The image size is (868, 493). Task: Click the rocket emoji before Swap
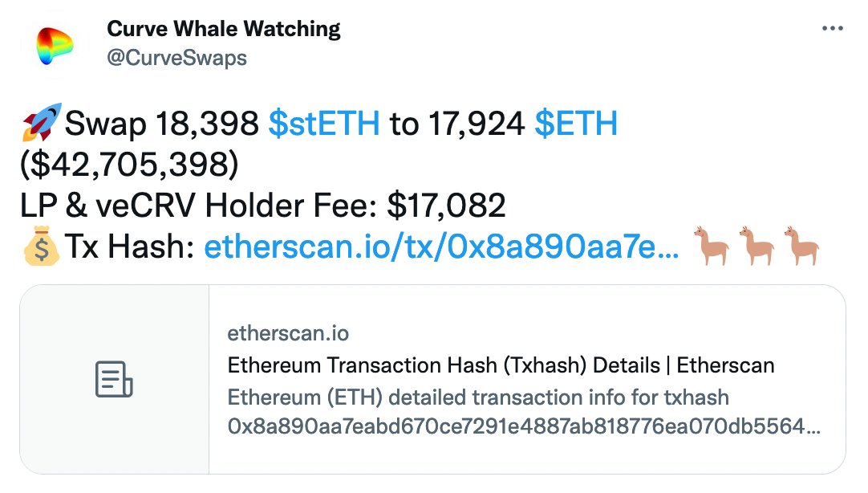(39, 124)
